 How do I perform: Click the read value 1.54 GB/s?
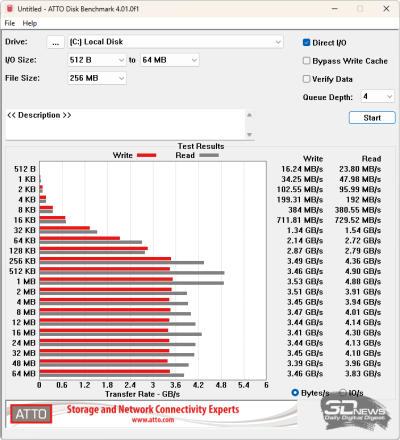(363, 230)
